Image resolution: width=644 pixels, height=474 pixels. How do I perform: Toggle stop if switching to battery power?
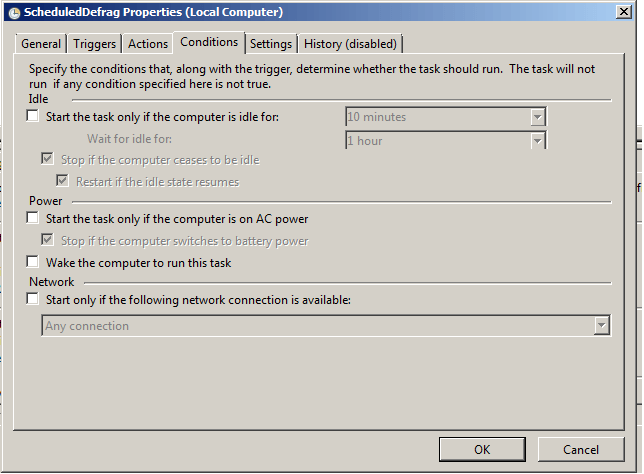tap(48, 240)
